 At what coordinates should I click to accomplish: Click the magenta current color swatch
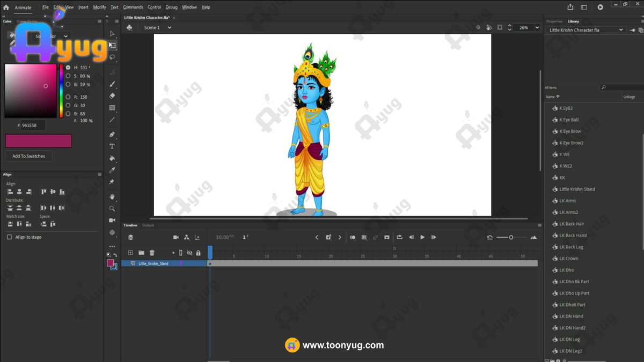(38, 141)
